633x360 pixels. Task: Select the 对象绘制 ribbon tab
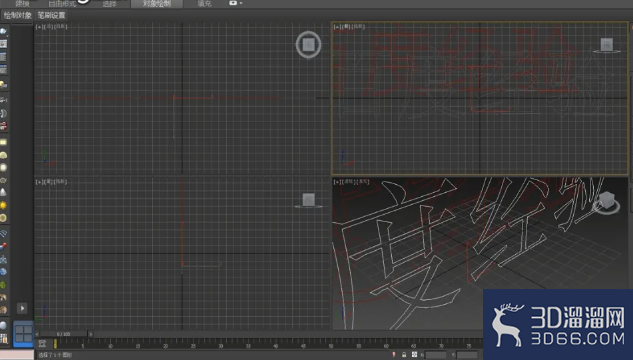157,4
